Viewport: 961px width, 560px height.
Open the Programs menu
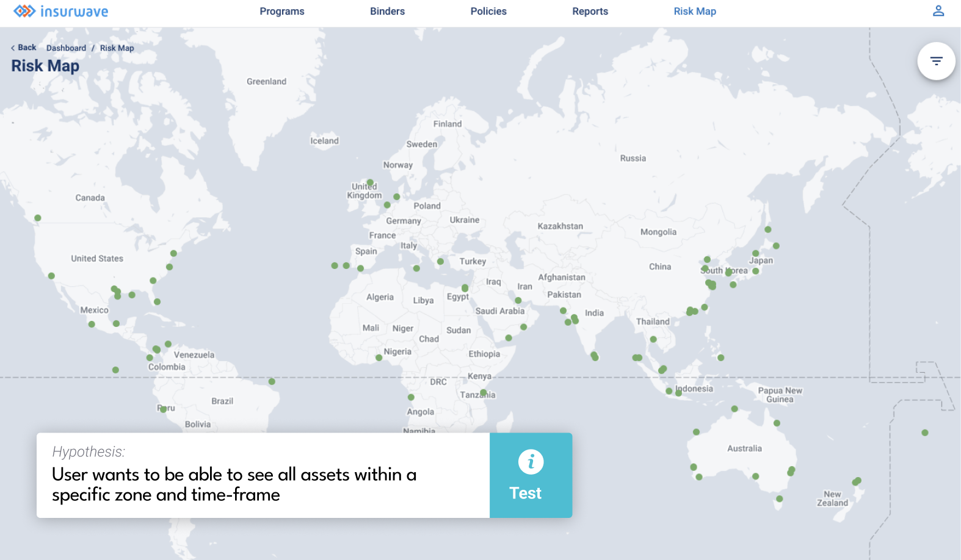[x=281, y=11]
